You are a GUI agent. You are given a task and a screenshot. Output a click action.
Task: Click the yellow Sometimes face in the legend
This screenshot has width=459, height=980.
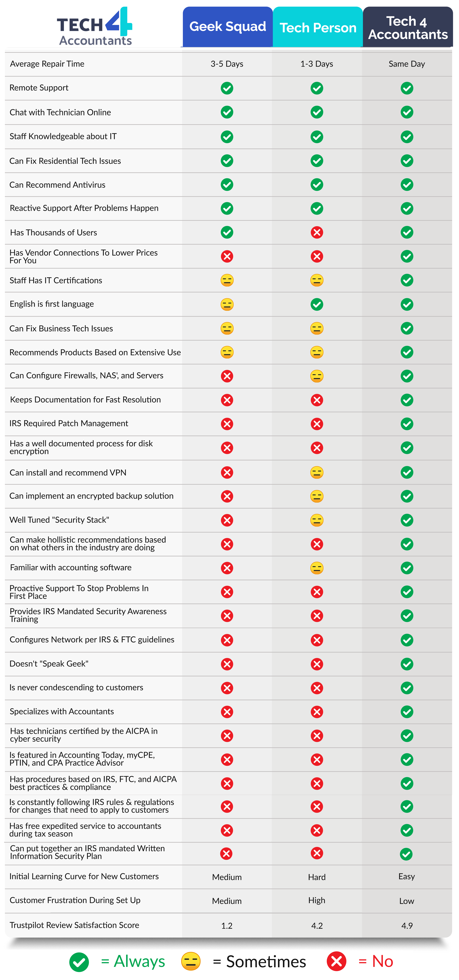tap(191, 961)
